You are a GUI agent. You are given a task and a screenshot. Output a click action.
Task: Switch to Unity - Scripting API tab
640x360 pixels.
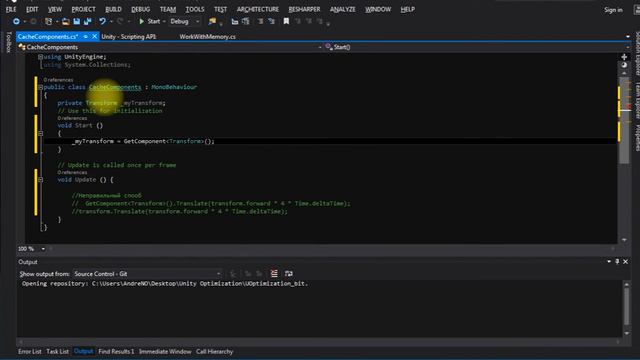[129, 36]
